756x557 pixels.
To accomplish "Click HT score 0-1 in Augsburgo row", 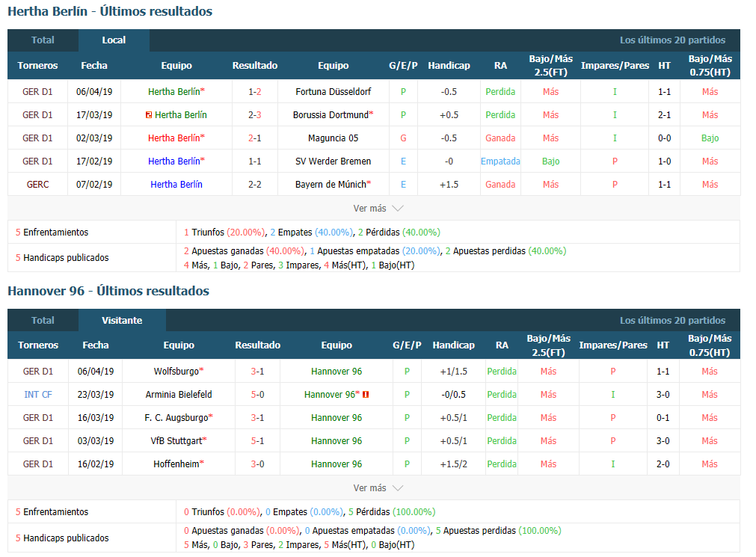I will (663, 418).
